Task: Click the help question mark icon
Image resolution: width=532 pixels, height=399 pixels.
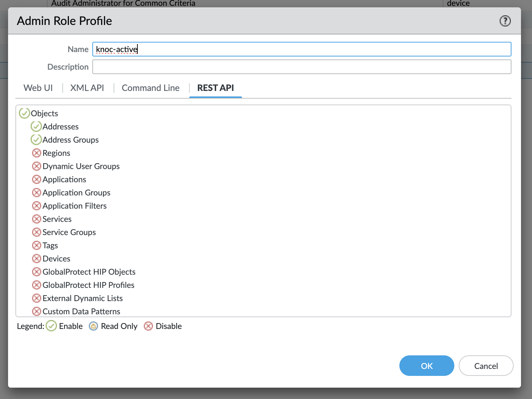Action: [x=505, y=21]
